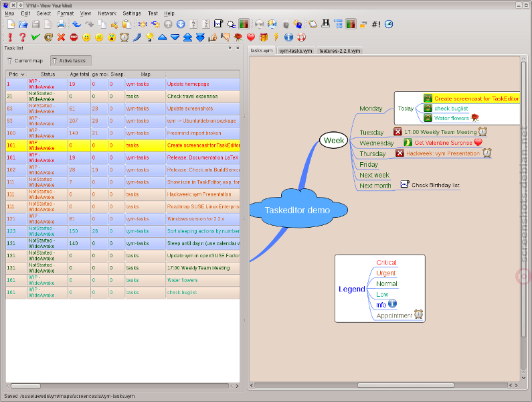The height and width of the screenshot is (402, 532).
Task: Open the Format menu
Action: point(66,13)
